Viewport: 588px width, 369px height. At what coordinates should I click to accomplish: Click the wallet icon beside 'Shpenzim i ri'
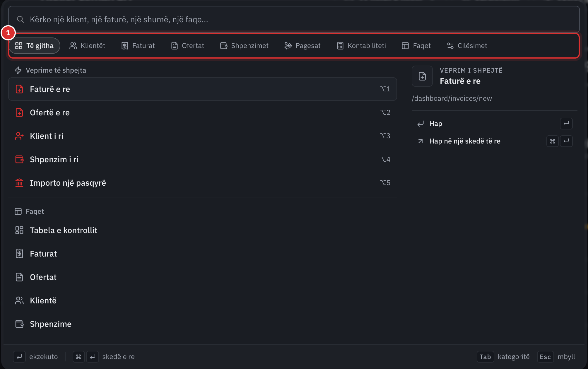click(x=19, y=159)
